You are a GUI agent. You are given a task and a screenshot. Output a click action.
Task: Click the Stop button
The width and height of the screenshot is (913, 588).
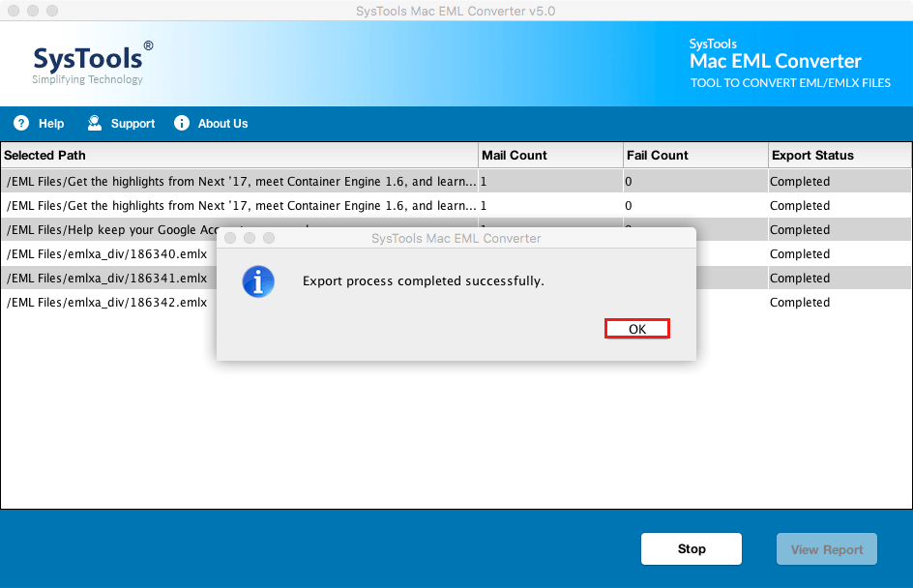point(692,549)
